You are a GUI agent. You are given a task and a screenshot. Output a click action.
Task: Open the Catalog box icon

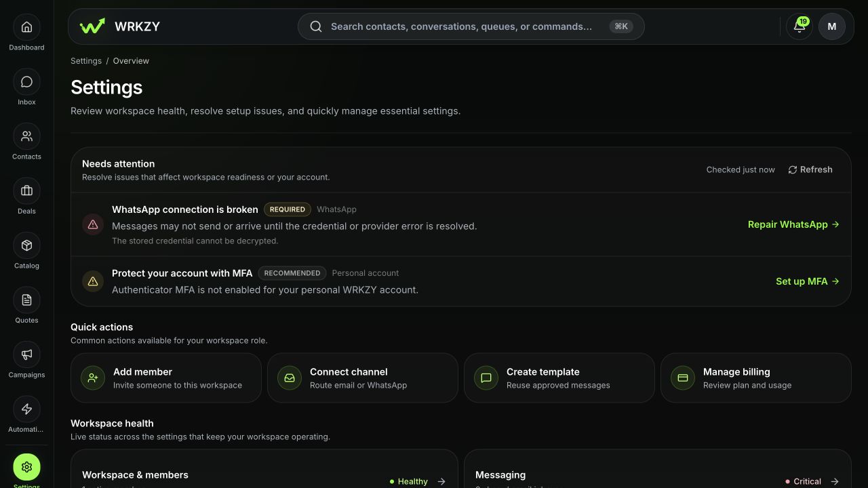tap(26, 245)
